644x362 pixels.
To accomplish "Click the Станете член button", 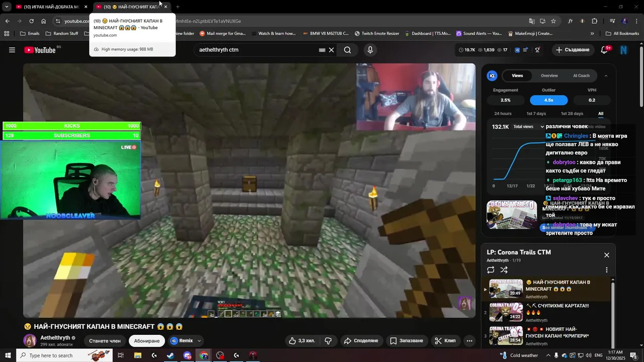I will coord(105,341).
